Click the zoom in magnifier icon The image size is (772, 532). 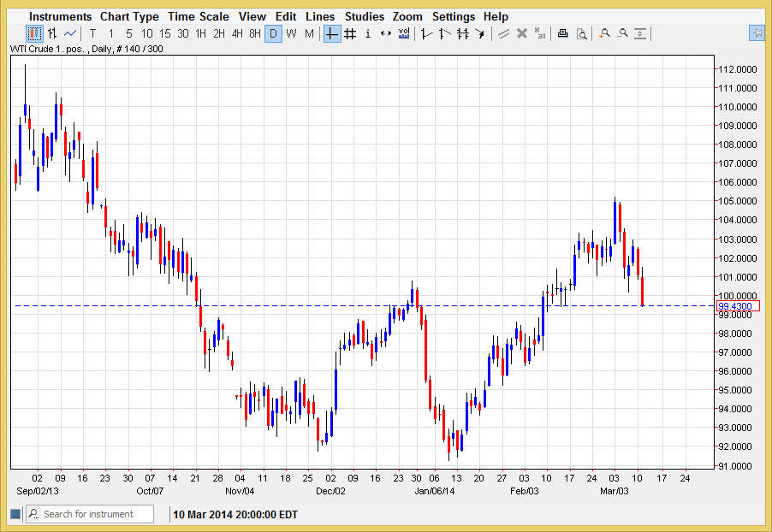pyautogui.click(x=604, y=33)
